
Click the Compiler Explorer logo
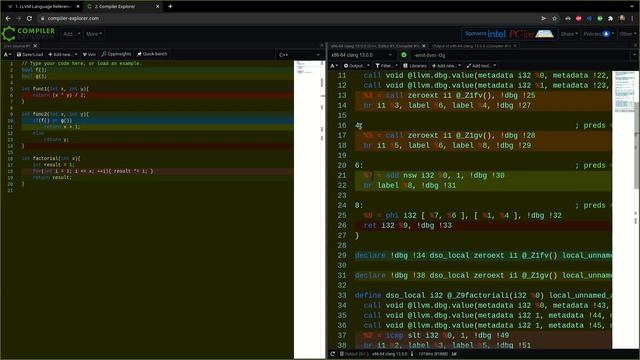click(28, 34)
